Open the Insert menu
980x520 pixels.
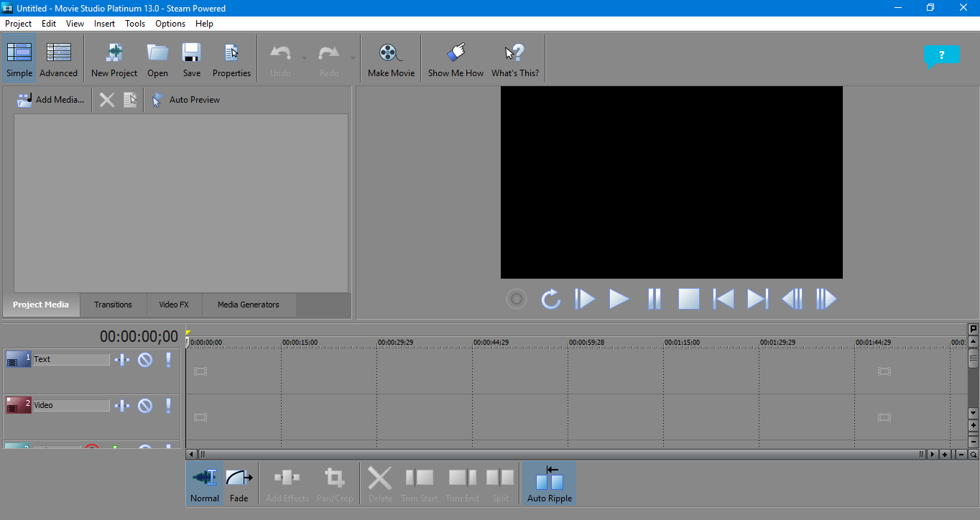[104, 24]
